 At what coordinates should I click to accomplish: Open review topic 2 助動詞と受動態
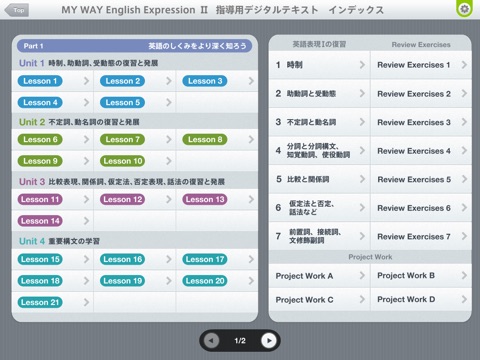point(319,94)
